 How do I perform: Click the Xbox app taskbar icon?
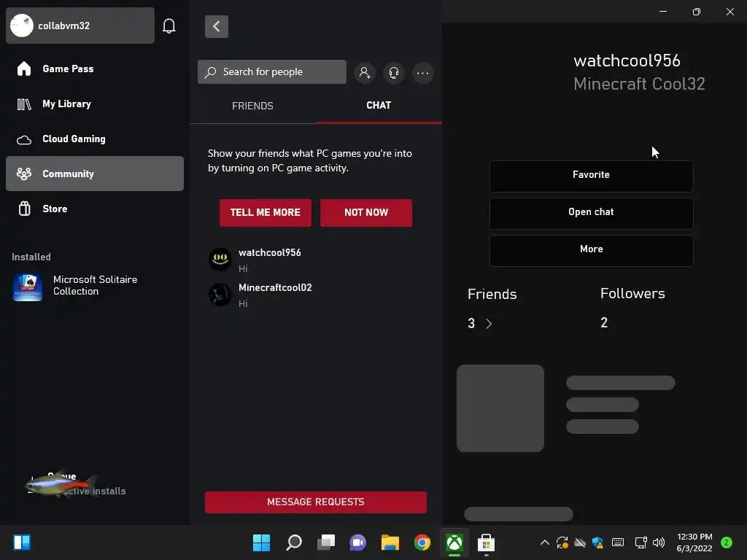point(454,542)
